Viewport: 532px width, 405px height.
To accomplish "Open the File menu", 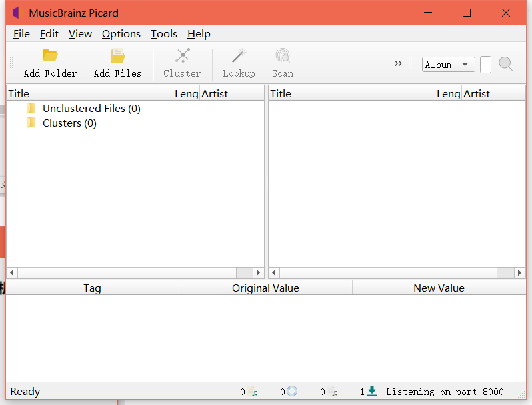I will click(x=21, y=34).
